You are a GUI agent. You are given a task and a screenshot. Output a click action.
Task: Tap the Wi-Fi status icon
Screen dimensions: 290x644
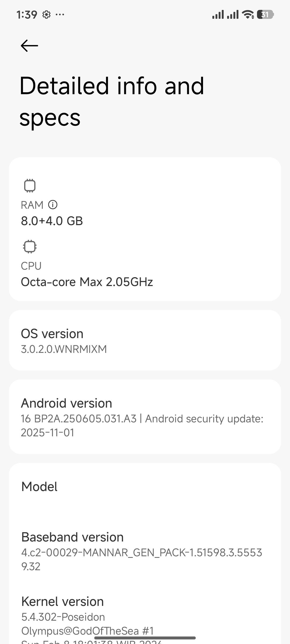click(248, 14)
